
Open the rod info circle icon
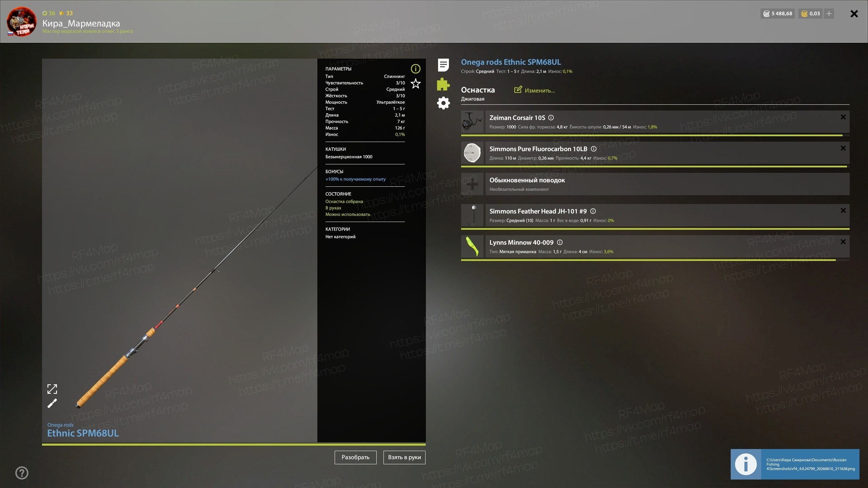(x=415, y=69)
